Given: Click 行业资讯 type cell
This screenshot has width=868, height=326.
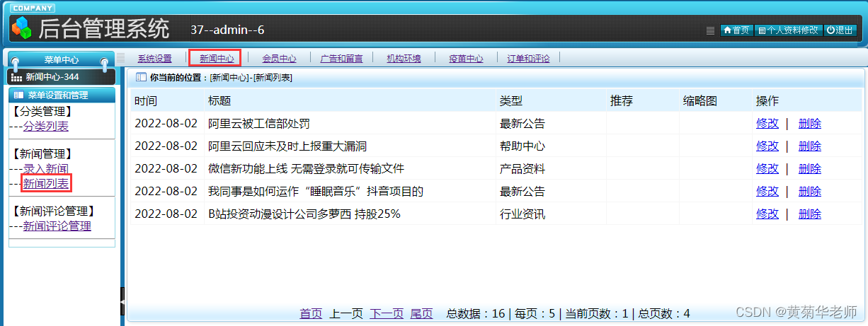Looking at the screenshot, I should [x=522, y=214].
